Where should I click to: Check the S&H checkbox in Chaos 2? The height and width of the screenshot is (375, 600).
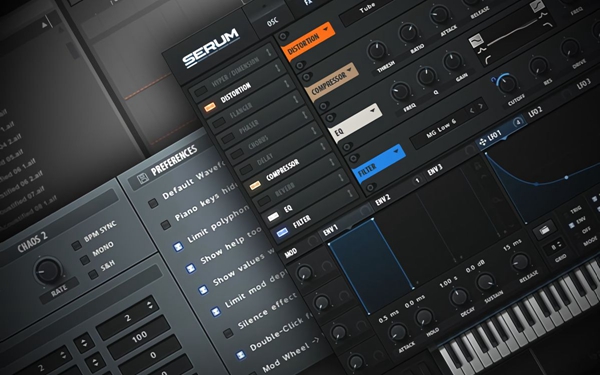[93, 274]
